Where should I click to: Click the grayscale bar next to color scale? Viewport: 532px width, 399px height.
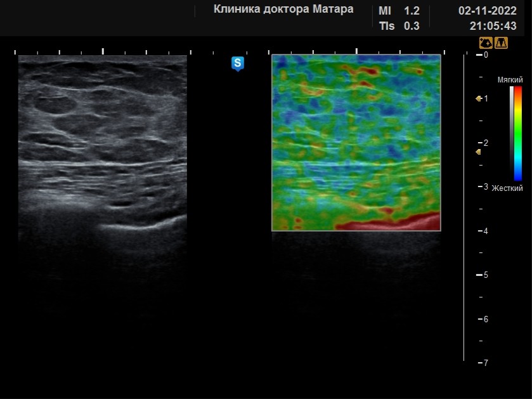point(512,133)
